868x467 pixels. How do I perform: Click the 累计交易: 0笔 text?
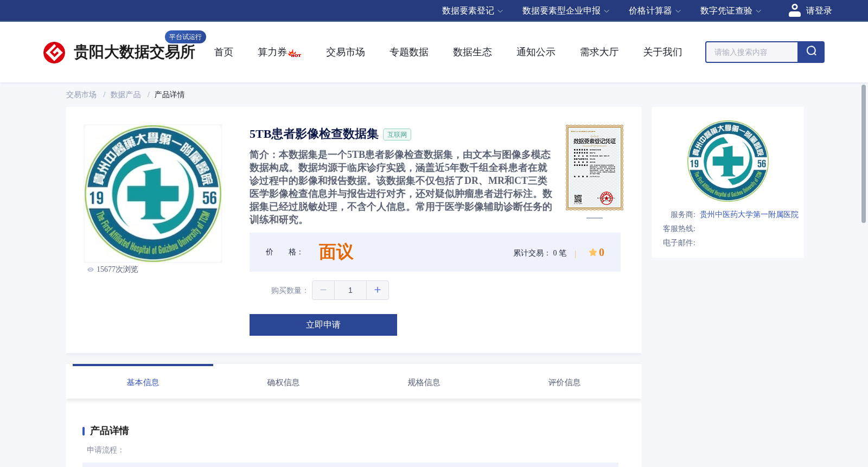(540, 253)
